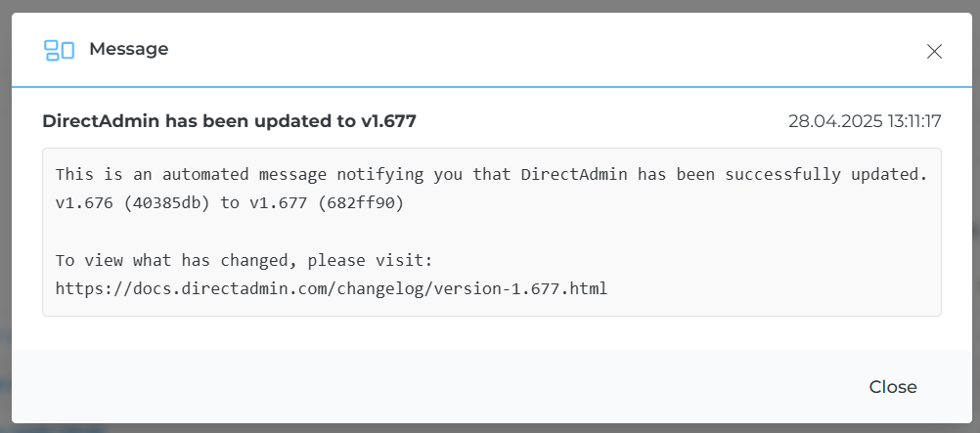
Task: Click the empty footer bar left of Close
Action: pos(391,387)
